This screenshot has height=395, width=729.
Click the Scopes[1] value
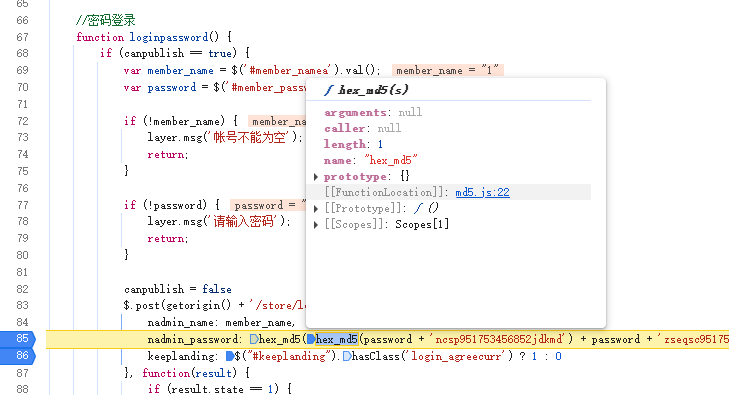(x=422, y=224)
